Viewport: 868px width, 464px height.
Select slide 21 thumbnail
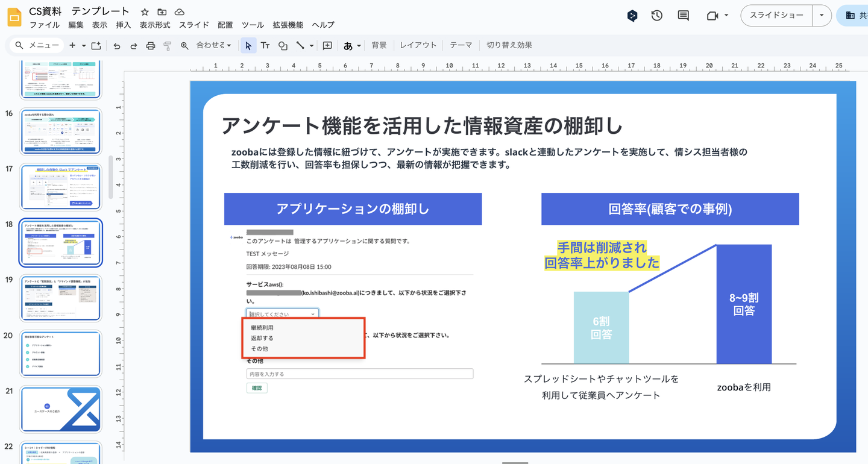coord(61,409)
